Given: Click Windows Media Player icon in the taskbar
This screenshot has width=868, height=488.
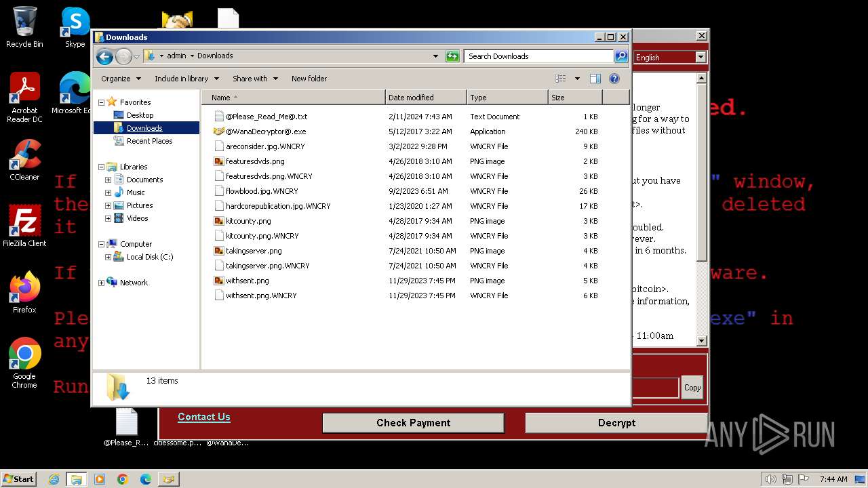Looking at the screenshot, I should (x=100, y=479).
